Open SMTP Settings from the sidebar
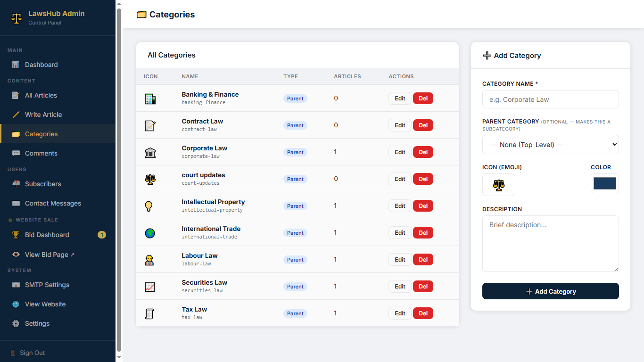The width and height of the screenshot is (644, 362). tap(47, 285)
